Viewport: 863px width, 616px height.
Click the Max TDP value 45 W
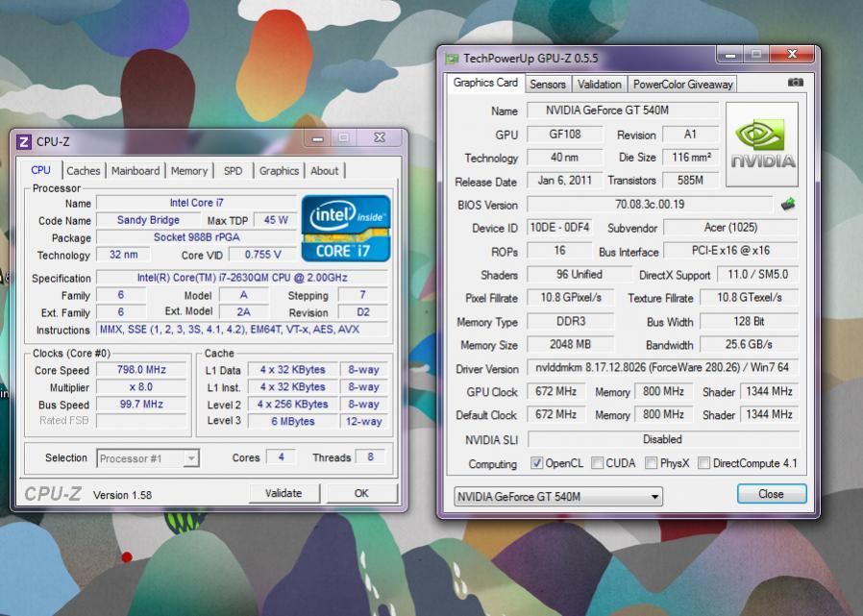276,220
